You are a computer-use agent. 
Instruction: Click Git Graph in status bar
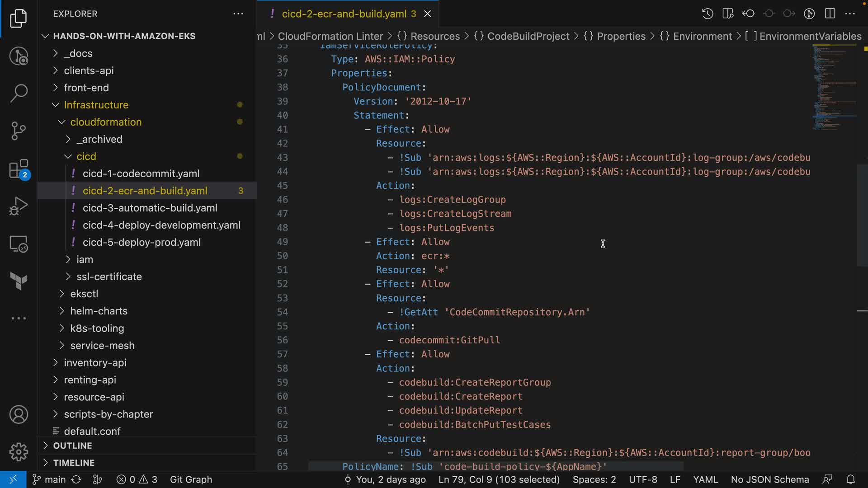(191, 479)
